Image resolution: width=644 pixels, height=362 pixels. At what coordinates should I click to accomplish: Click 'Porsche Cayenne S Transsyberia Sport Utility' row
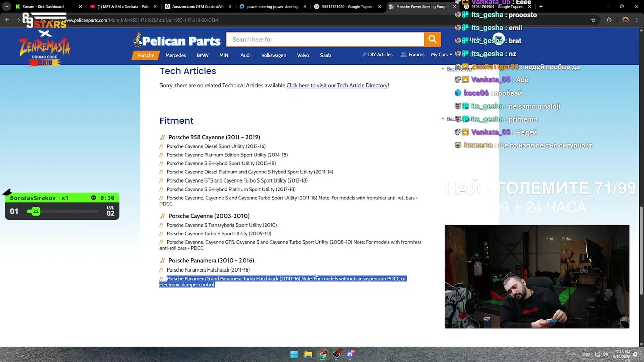[221, 225]
